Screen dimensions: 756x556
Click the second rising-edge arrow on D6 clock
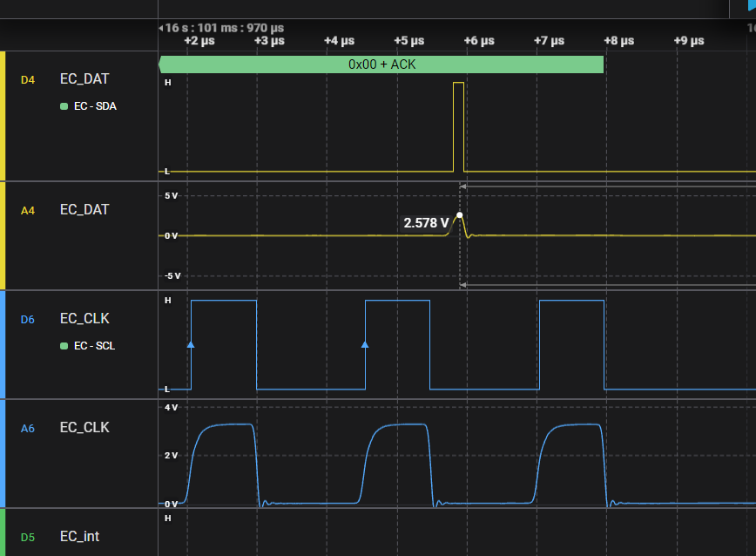click(365, 345)
